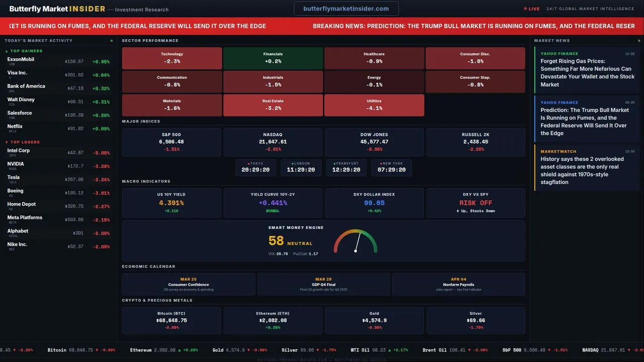Image resolution: width=644 pixels, height=362 pixels.
Task: Select ExxonMobil in top gainers
Action: tap(58, 61)
